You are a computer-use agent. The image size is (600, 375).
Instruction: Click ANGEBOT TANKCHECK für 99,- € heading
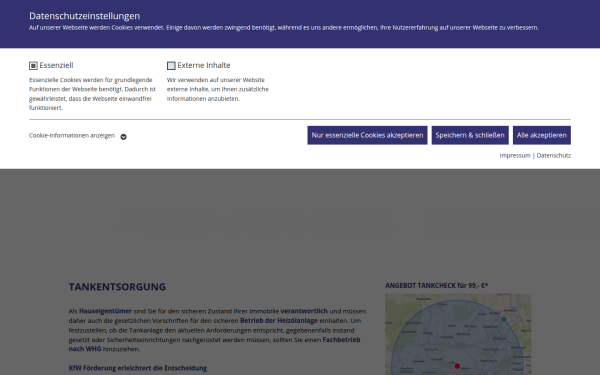coord(437,285)
